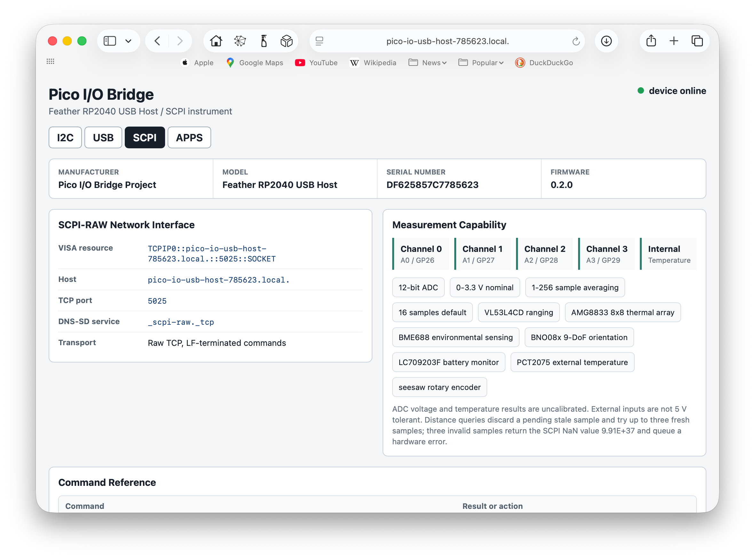The height and width of the screenshot is (560, 755).
Task: Open Apple bookmark
Action: click(x=197, y=63)
